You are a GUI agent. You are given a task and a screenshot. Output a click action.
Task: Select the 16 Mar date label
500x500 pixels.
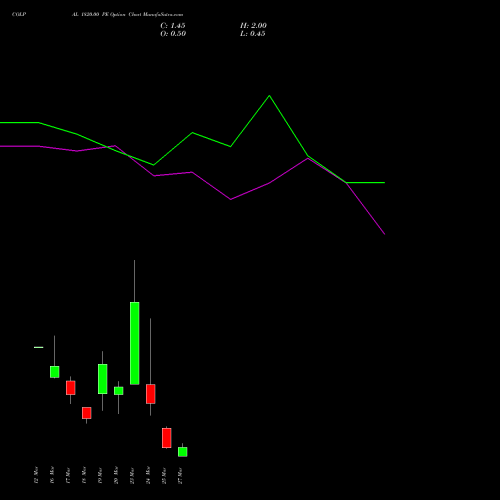pyautogui.click(x=52, y=475)
